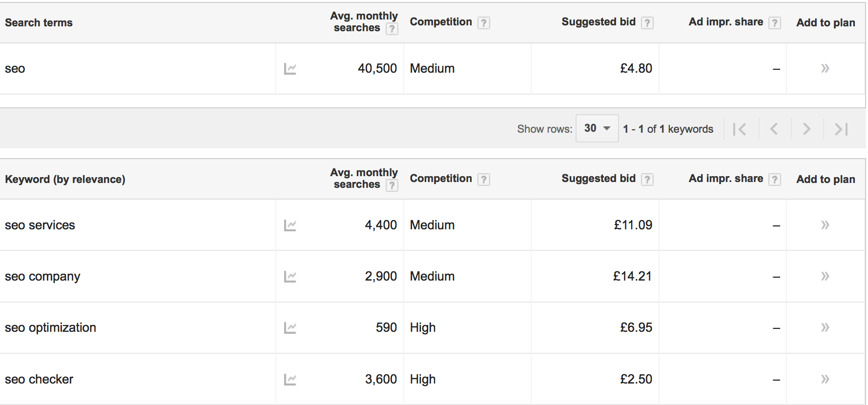Help icon beside Competition in Search terms table
Viewport: 868px width, 405px height.
(483, 23)
